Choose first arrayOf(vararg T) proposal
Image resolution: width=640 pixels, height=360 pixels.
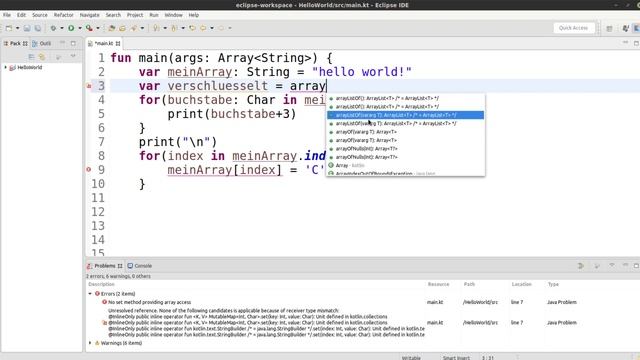pyautogui.click(x=406, y=132)
